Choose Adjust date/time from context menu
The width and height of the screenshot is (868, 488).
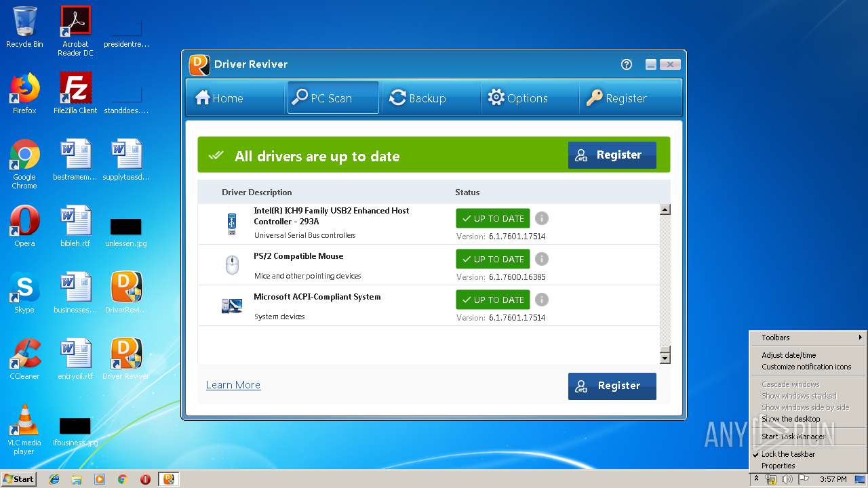[x=808, y=355]
